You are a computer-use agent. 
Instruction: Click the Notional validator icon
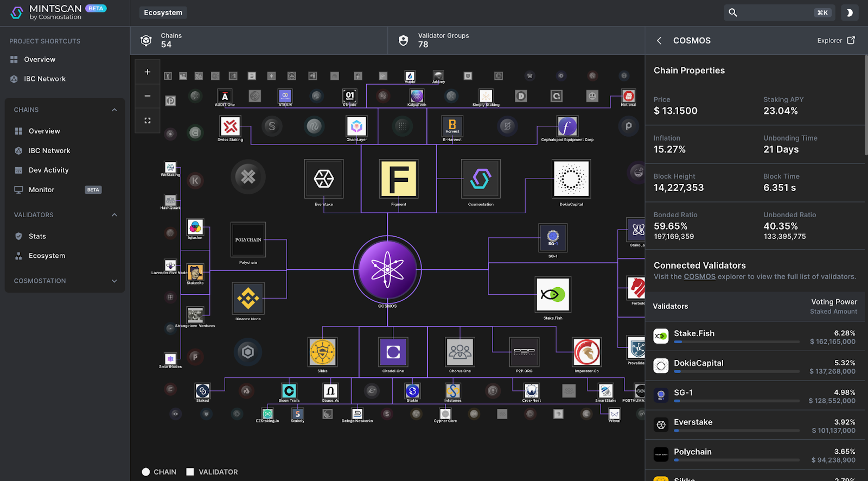(628, 96)
